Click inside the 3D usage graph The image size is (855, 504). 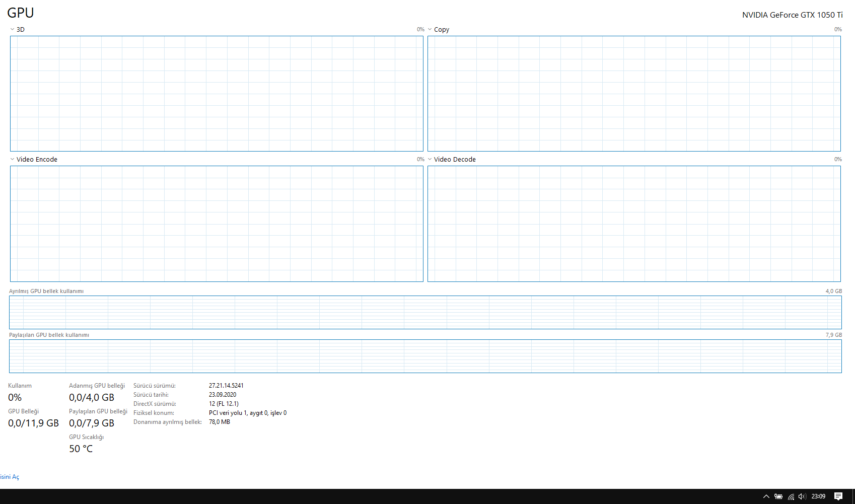pyautogui.click(x=217, y=94)
